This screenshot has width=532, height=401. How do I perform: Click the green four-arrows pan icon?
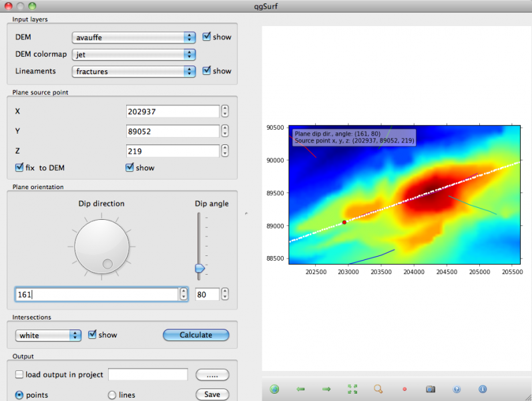click(352, 389)
